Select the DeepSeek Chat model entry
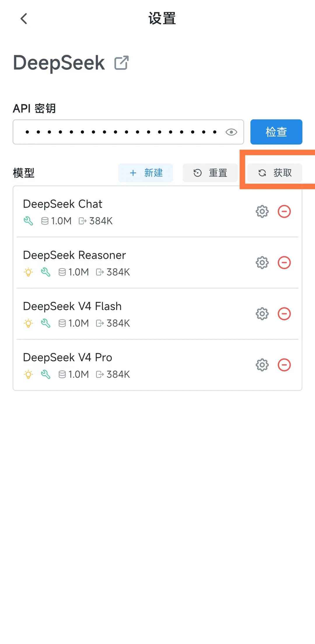This screenshot has height=644, width=315. pos(157,212)
